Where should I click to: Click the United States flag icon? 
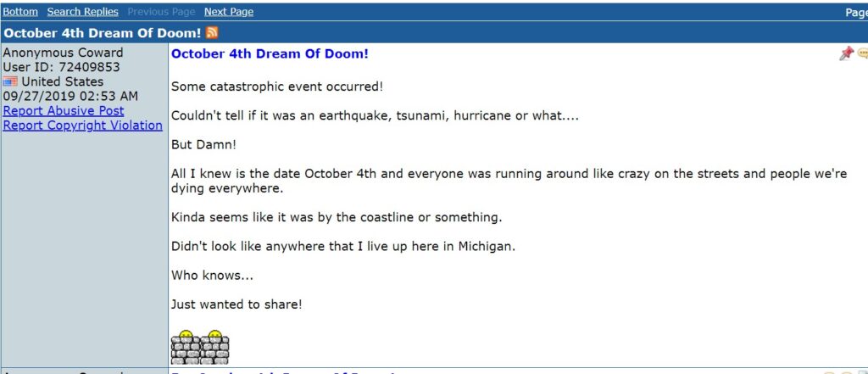coord(10,82)
